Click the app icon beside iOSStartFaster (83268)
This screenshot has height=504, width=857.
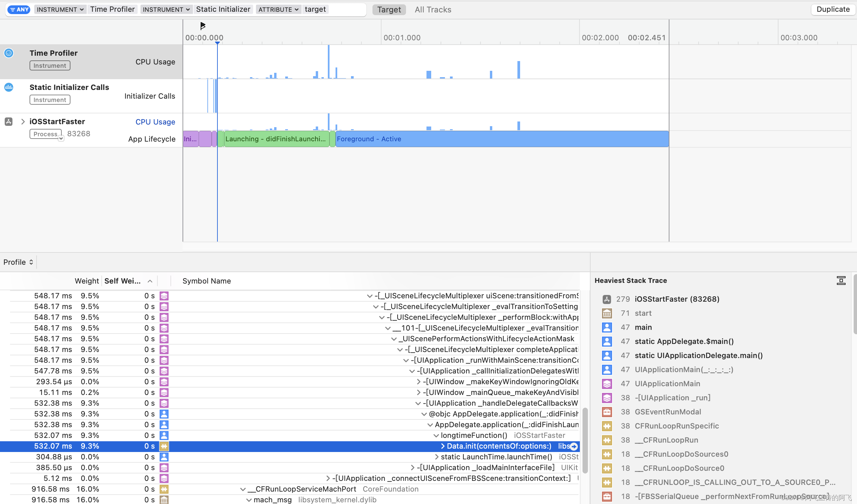coord(607,299)
